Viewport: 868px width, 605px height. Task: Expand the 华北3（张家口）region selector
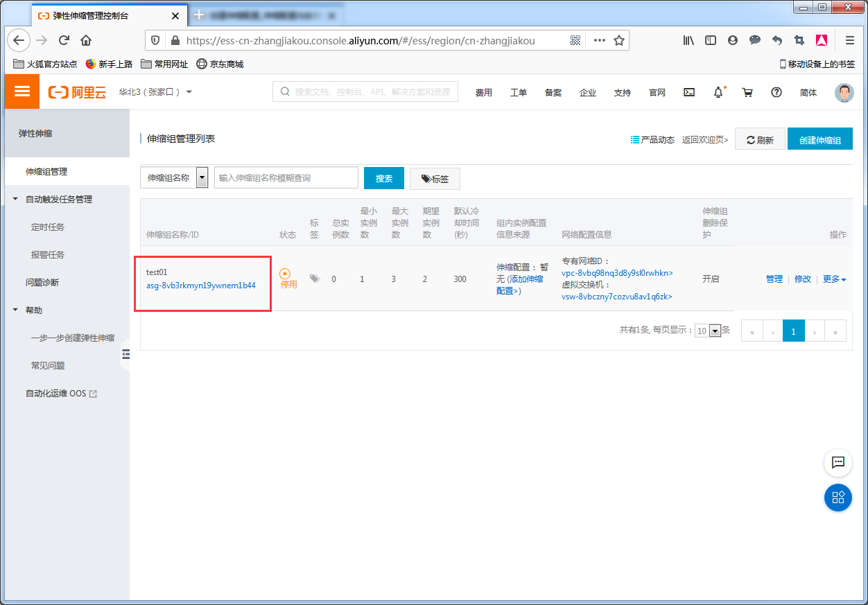pos(155,92)
